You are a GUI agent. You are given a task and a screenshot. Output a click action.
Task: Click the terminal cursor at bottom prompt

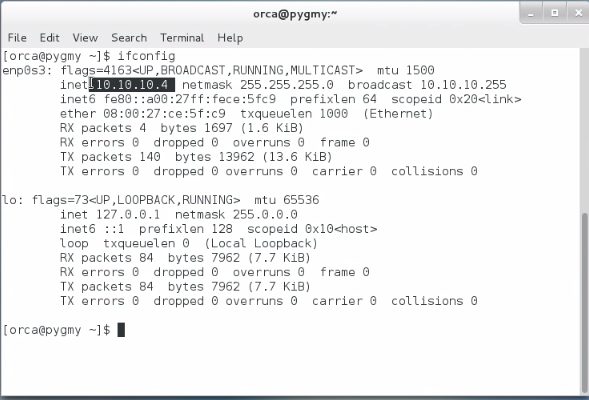[121, 330]
